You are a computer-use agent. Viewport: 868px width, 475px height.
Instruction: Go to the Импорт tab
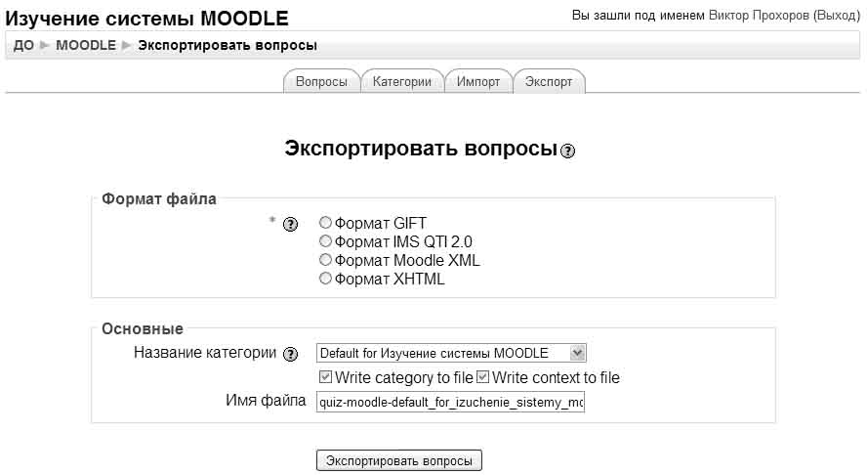[477, 82]
